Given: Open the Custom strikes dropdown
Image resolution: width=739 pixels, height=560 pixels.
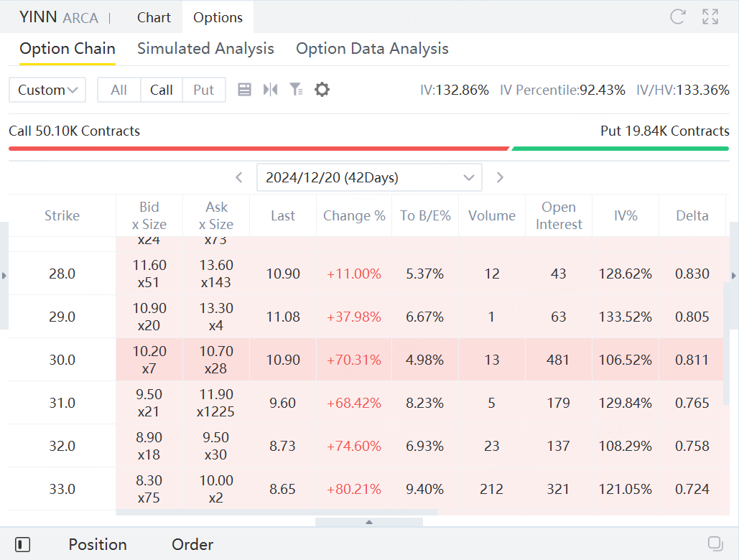Looking at the screenshot, I should [47, 90].
